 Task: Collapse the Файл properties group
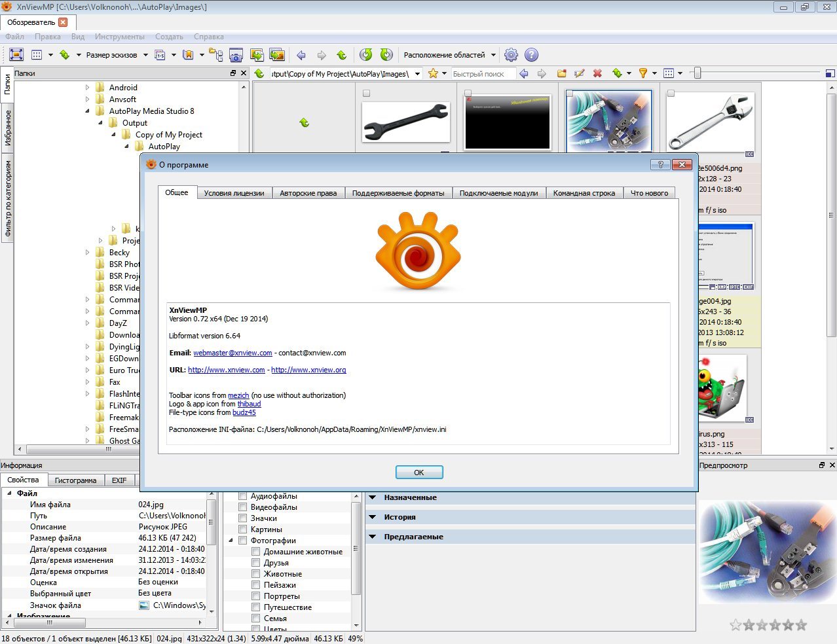(9, 493)
